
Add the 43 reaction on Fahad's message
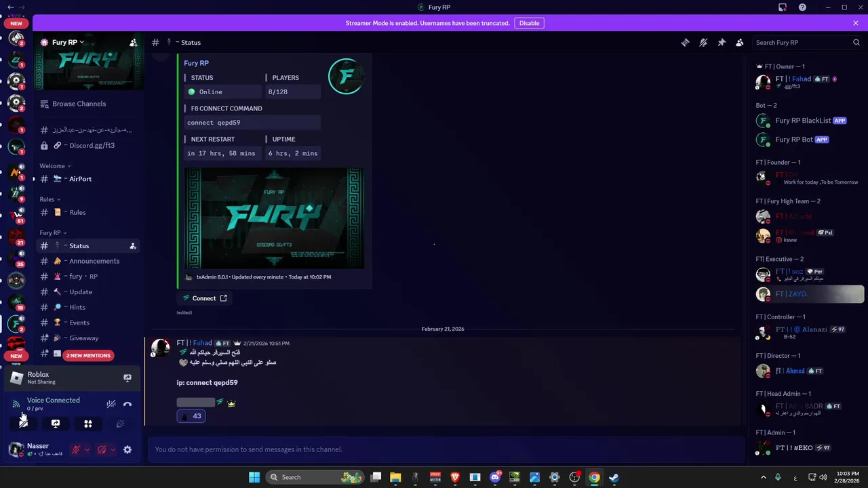[191, 416]
